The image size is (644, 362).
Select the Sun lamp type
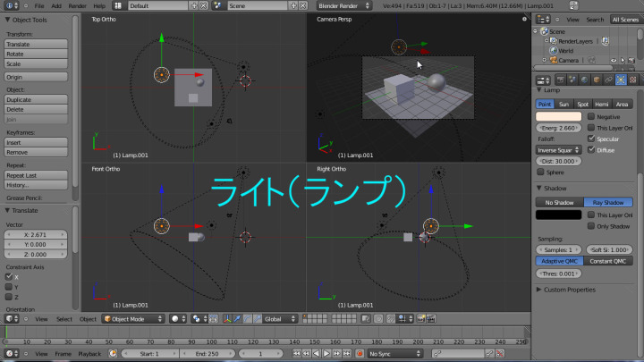click(564, 104)
